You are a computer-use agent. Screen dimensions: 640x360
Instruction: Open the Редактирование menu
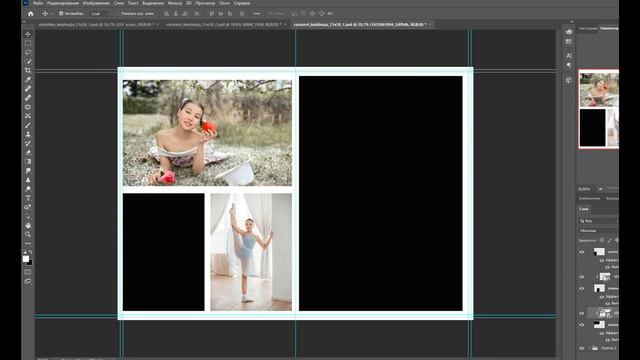click(62, 3)
